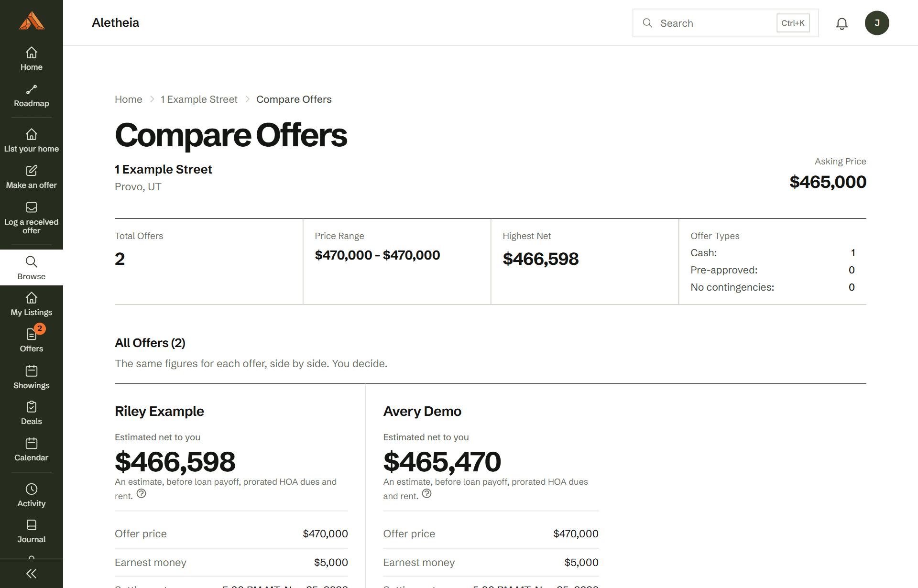Select List your home in sidebar
Viewport: 918px width, 588px height.
32,141
